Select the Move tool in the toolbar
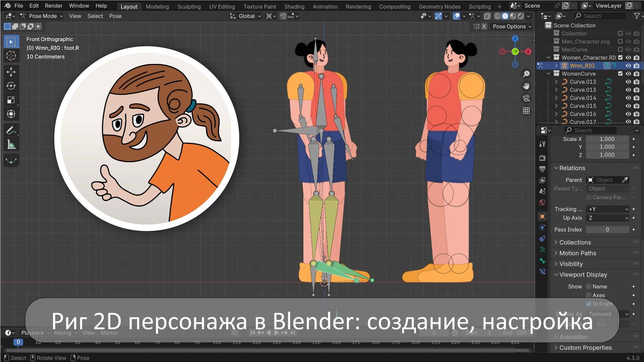644x362 pixels. point(11,72)
